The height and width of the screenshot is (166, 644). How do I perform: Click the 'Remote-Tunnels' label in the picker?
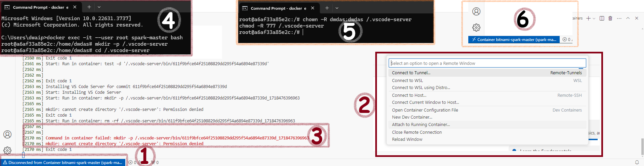pos(566,73)
